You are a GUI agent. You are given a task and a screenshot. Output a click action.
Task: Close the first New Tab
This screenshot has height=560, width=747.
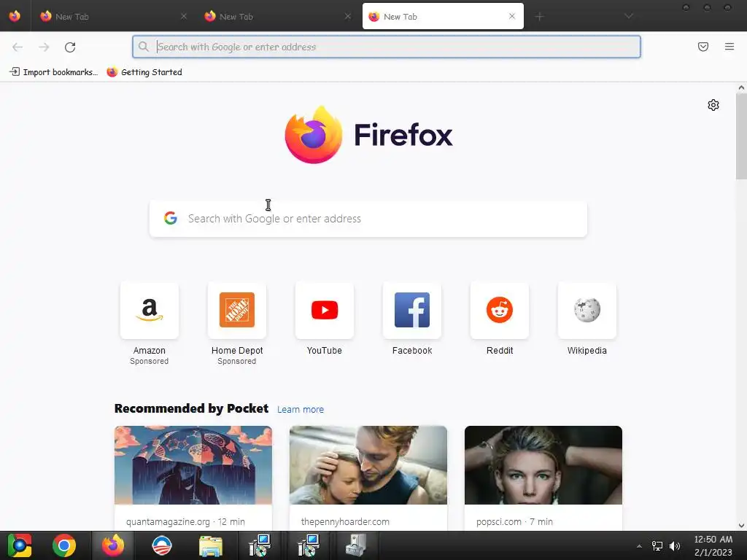click(184, 16)
